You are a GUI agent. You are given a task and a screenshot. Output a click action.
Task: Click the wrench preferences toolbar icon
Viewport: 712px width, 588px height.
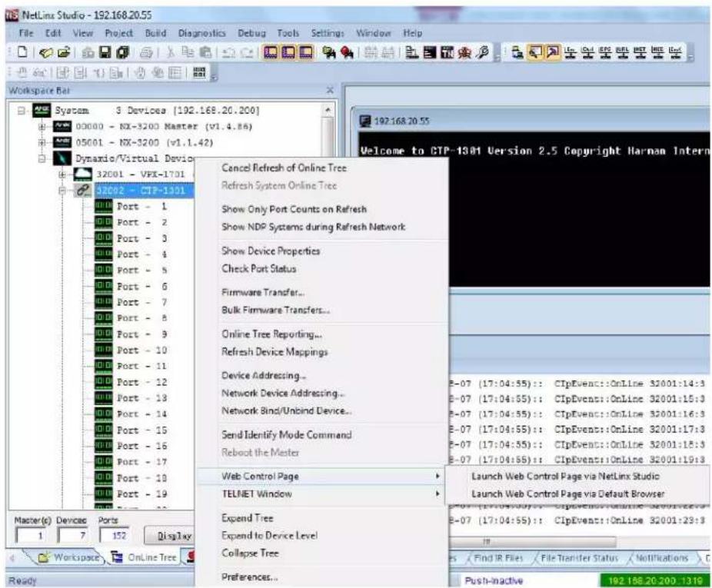482,53
